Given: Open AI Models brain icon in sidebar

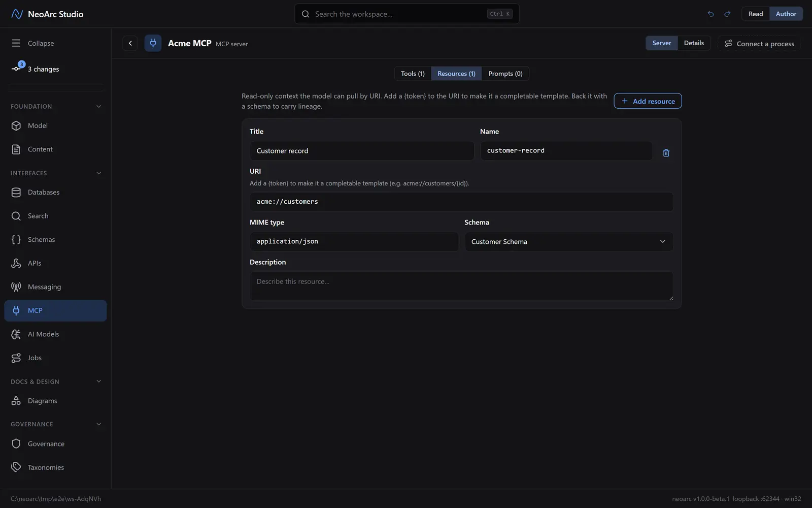Looking at the screenshot, I should (x=16, y=334).
